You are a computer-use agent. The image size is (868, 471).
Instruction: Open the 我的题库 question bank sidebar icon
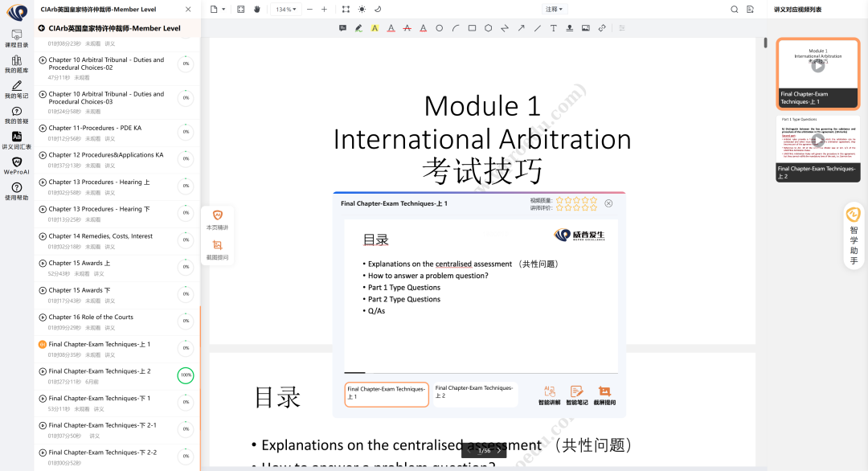coord(16,63)
